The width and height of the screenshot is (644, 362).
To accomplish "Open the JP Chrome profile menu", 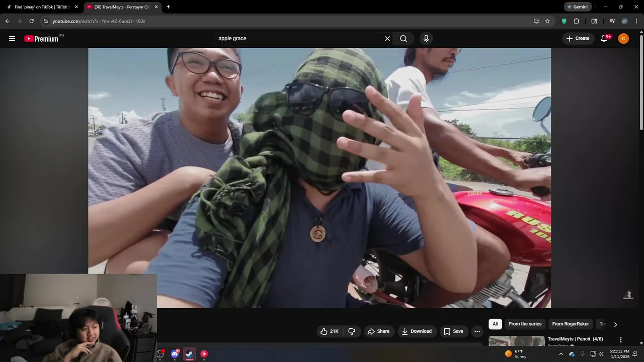I will coord(624,21).
